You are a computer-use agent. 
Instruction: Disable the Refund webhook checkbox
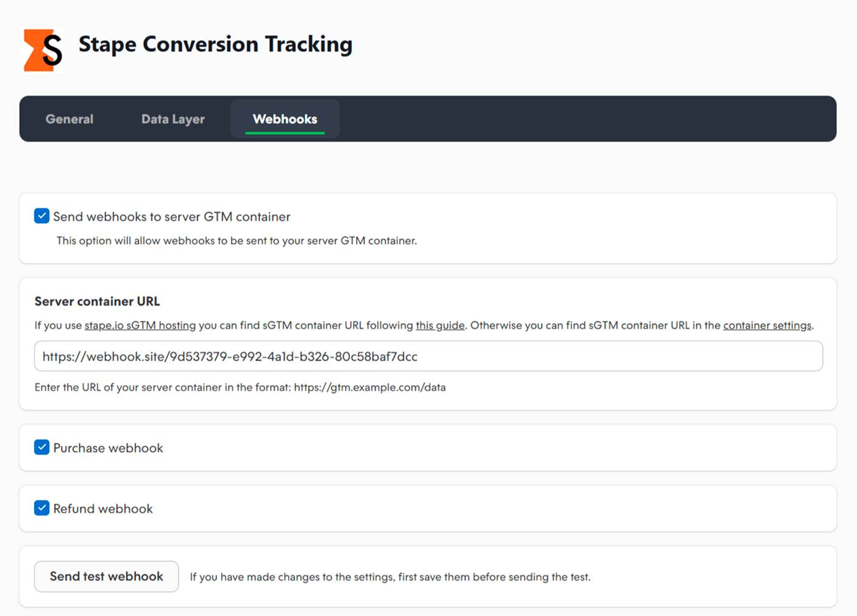click(x=42, y=508)
